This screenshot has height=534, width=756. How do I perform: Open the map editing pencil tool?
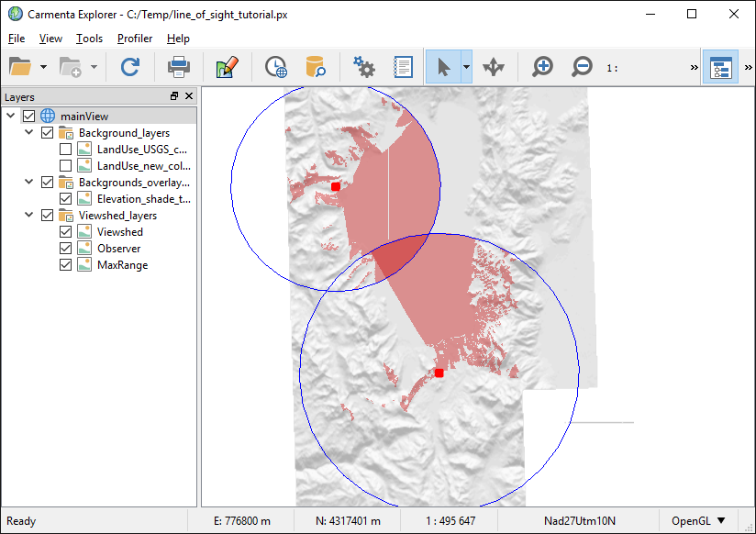pyautogui.click(x=227, y=67)
